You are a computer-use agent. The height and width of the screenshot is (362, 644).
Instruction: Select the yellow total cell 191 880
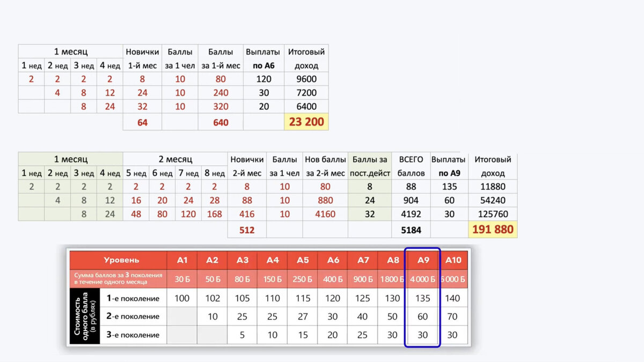tap(493, 230)
